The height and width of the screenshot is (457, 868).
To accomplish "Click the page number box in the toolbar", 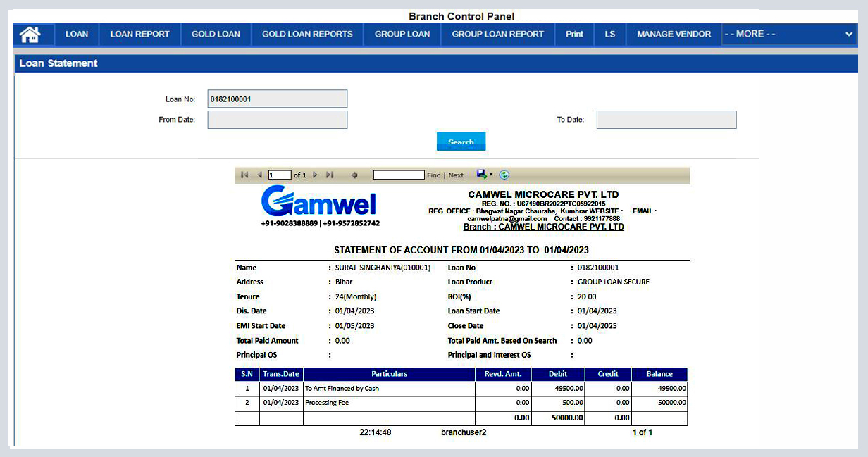I will 280,175.
